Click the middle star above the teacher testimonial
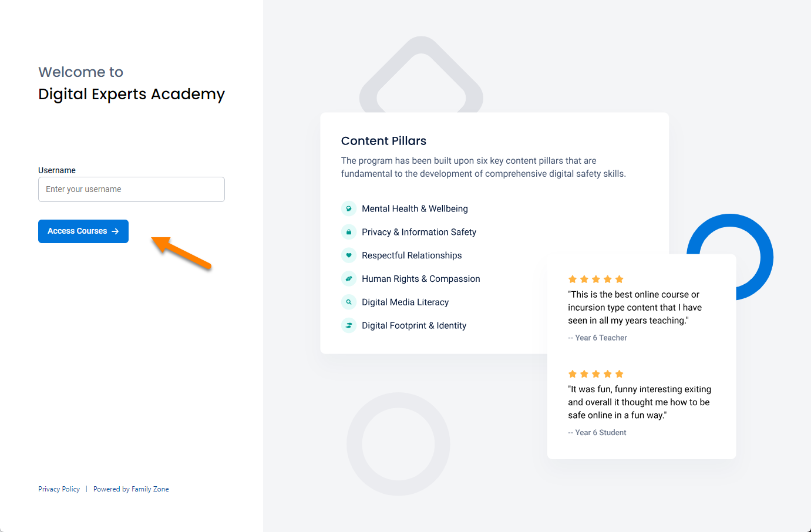This screenshot has width=811, height=532. 596,279
